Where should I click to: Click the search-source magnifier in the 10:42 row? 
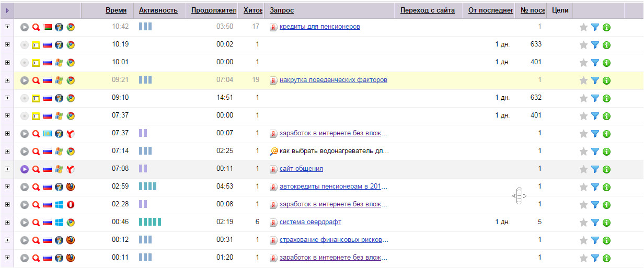click(x=36, y=27)
